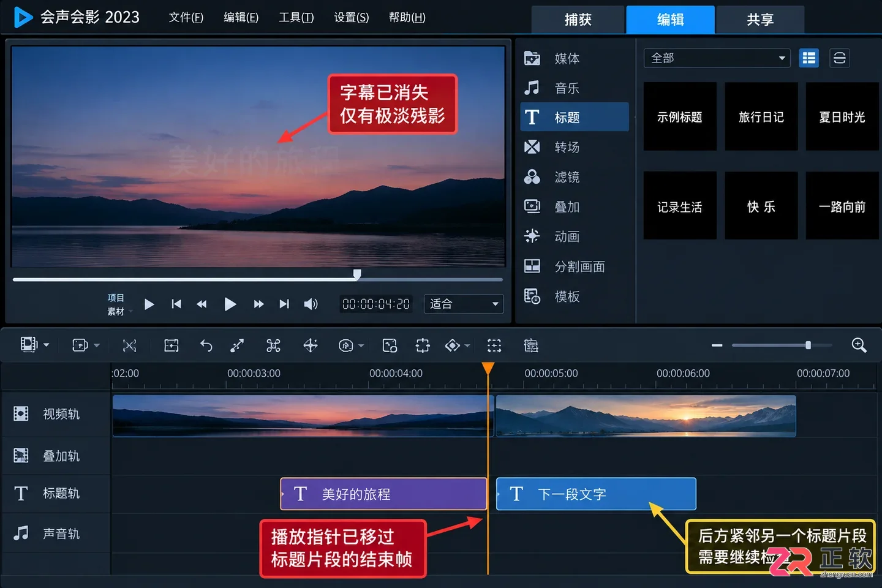Switch to the 捕获 tab
This screenshot has height=588, width=882.
578,20
